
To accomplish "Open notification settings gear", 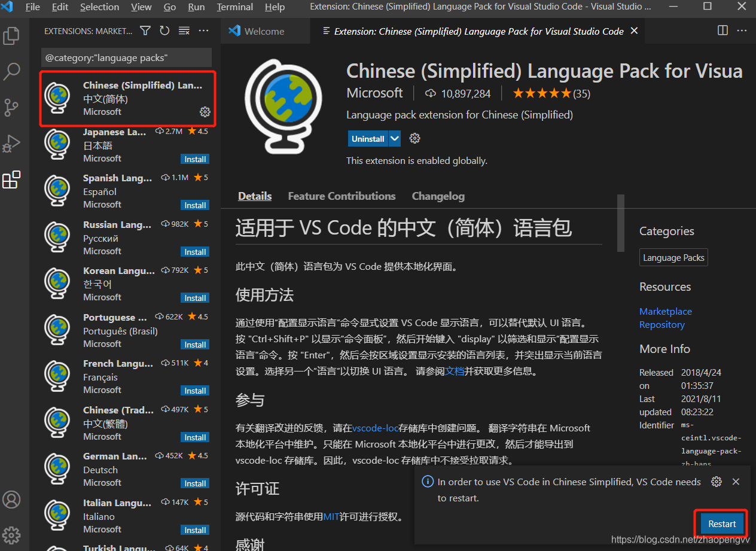I will coord(717,482).
